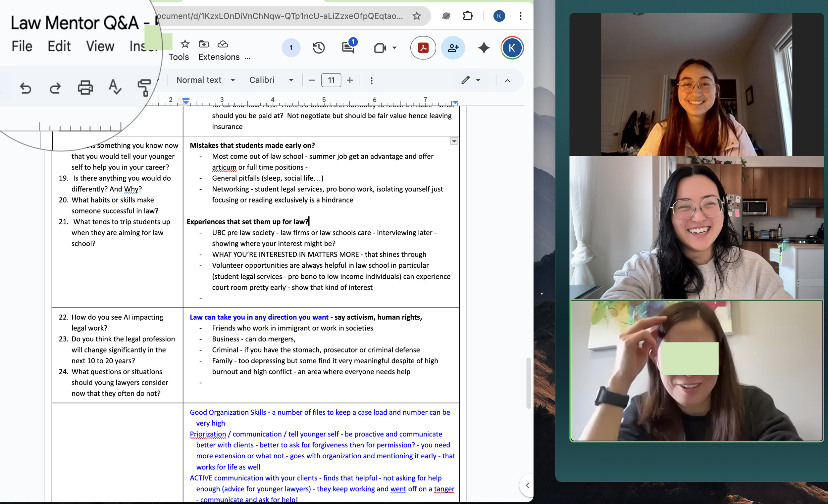Show the side panel with the left chevron
The width and height of the screenshot is (828, 504).
click(527, 485)
